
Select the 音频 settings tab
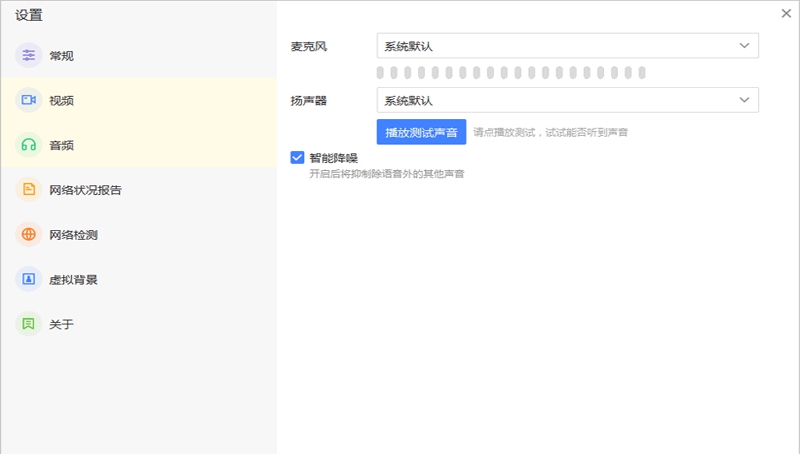[x=139, y=145]
